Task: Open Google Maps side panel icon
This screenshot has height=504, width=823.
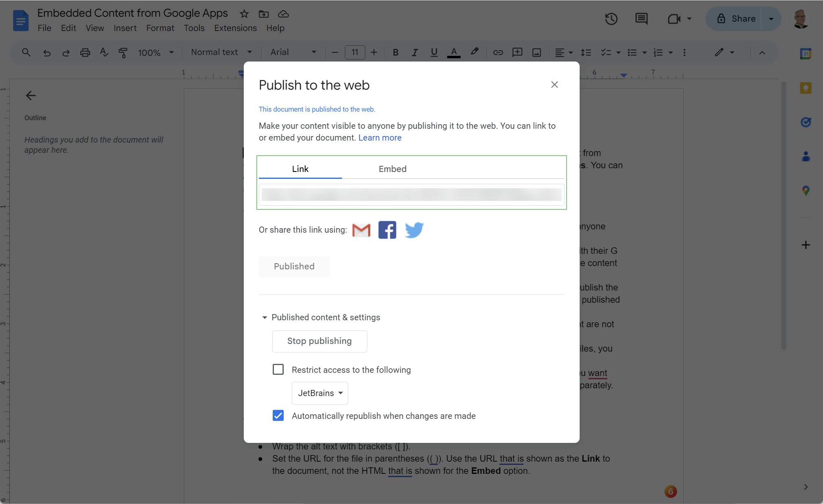Action: click(805, 190)
